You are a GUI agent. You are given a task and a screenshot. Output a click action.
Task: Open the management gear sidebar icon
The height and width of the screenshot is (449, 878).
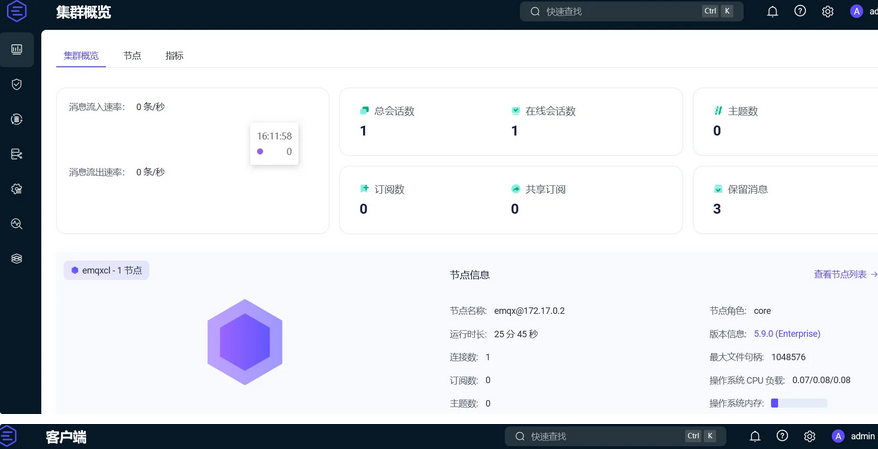coord(17,189)
